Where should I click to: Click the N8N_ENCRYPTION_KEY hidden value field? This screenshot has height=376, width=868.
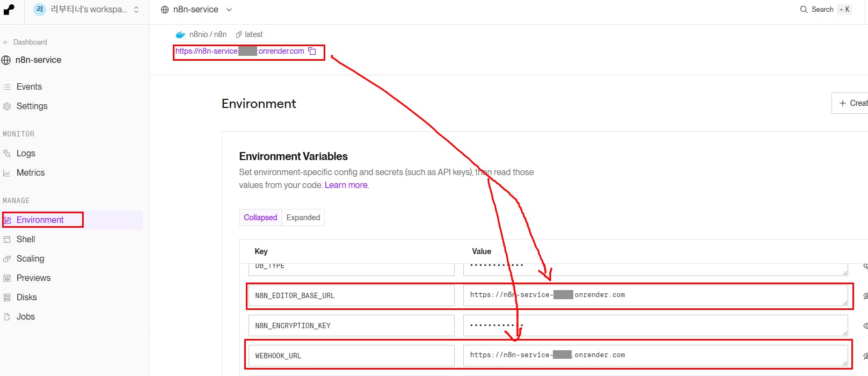pos(655,326)
